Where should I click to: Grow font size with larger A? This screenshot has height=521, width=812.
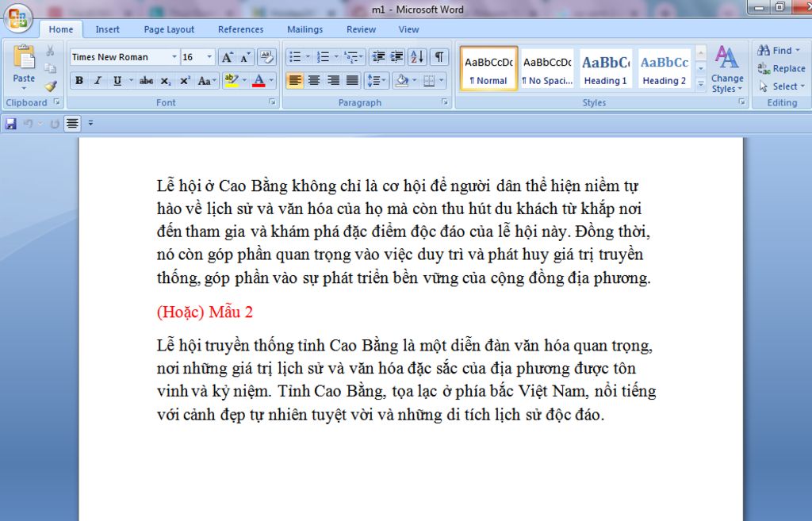[x=227, y=57]
